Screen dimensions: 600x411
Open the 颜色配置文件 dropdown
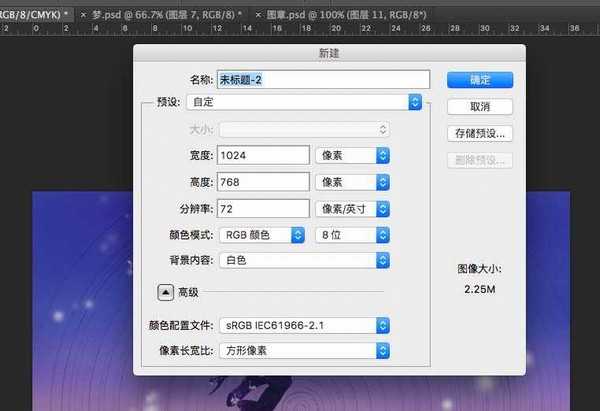(x=305, y=326)
